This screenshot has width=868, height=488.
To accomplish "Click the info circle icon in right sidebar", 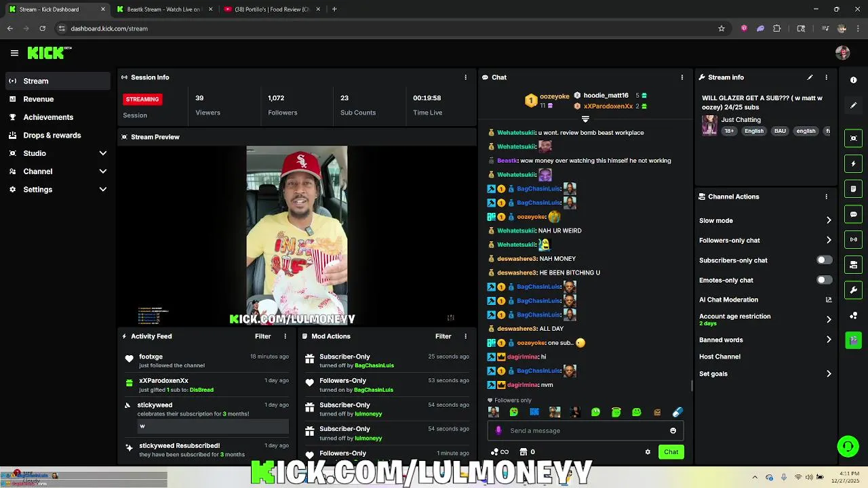I will [854, 80].
